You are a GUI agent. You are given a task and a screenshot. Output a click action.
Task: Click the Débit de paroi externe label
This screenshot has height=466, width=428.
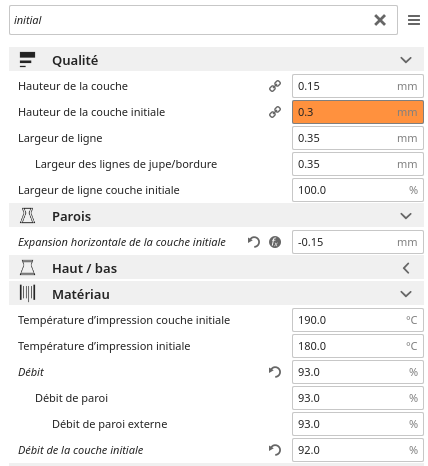click(x=110, y=424)
